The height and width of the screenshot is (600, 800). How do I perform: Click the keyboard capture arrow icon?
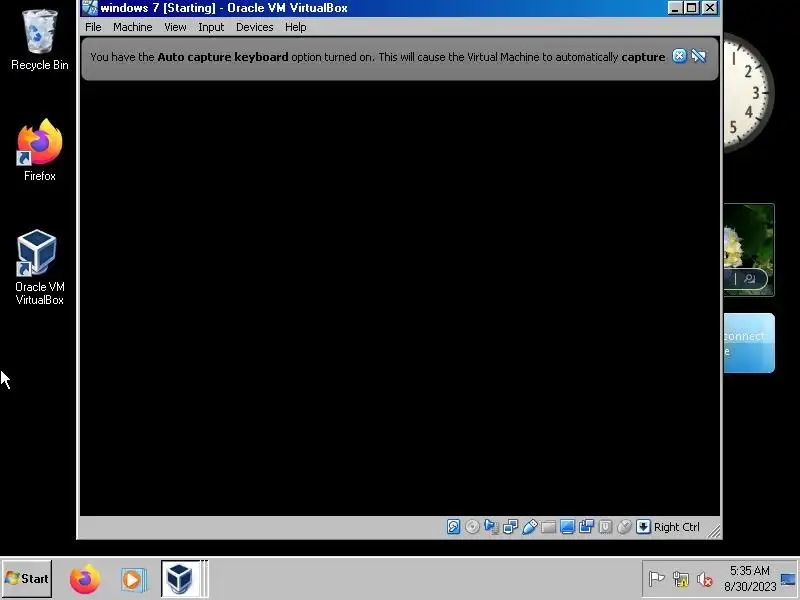643,527
